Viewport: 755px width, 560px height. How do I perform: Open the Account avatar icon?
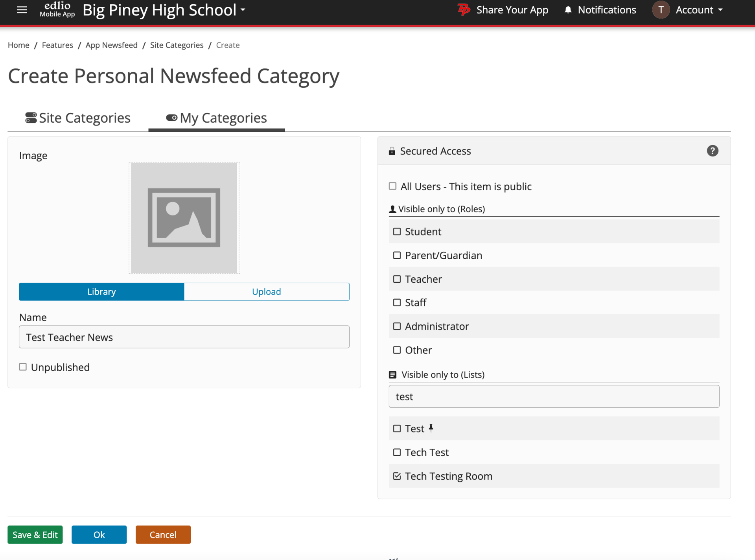tap(661, 10)
